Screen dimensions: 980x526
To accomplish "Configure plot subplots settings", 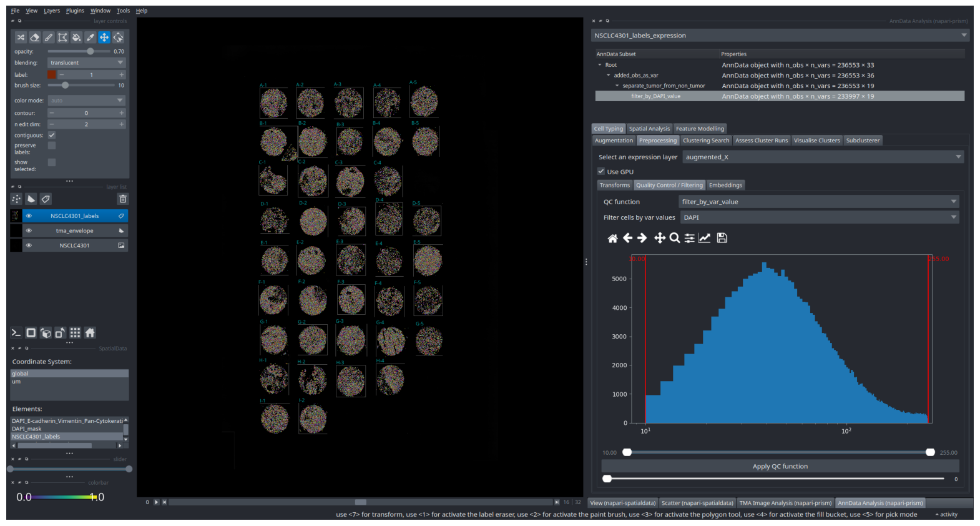I will (x=689, y=238).
